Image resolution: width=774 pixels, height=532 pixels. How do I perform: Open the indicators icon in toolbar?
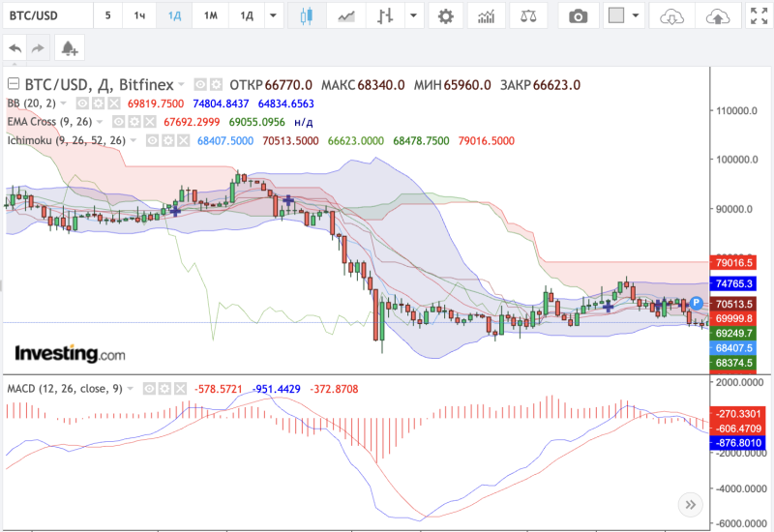490,16
